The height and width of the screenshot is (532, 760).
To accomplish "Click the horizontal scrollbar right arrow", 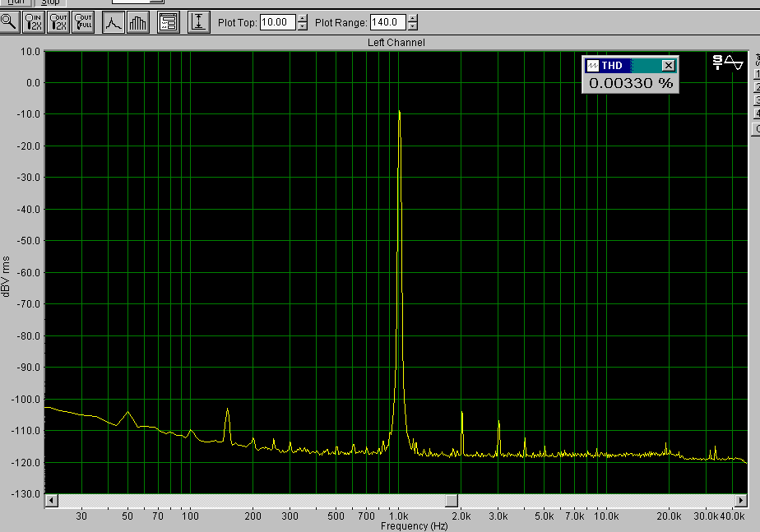I will tap(740, 501).
